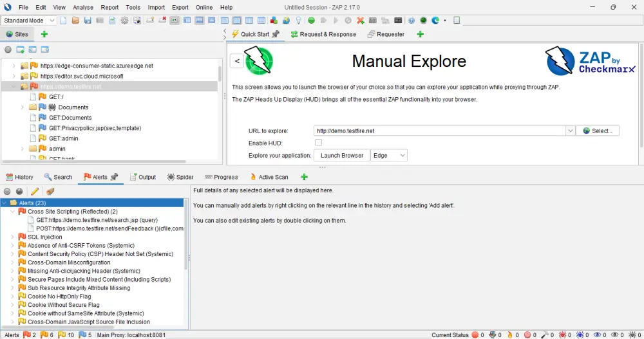Collapse the Alerts (23) root node
The width and height of the screenshot is (644, 339).
click(x=4, y=203)
